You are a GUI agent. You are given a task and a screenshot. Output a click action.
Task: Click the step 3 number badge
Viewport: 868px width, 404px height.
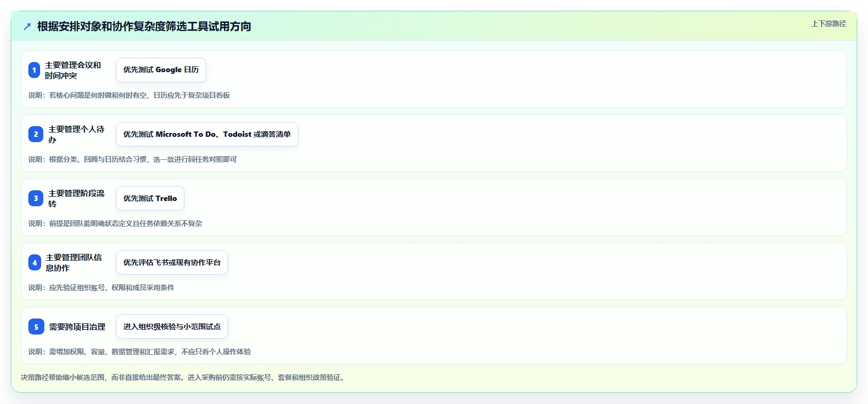[x=36, y=198]
